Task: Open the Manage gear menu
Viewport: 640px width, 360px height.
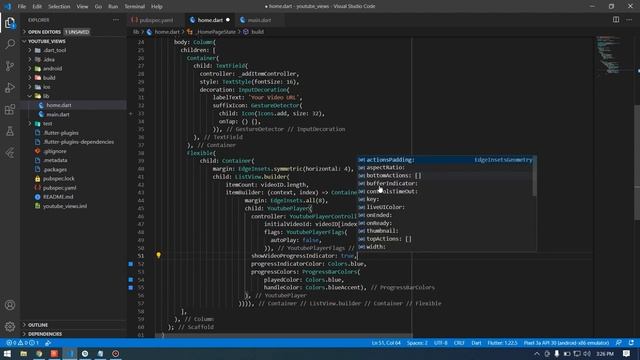Action: click(x=10, y=326)
